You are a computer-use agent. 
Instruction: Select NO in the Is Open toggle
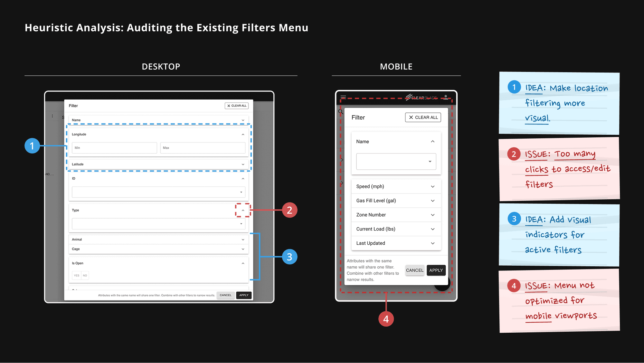pyautogui.click(x=85, y=275)
